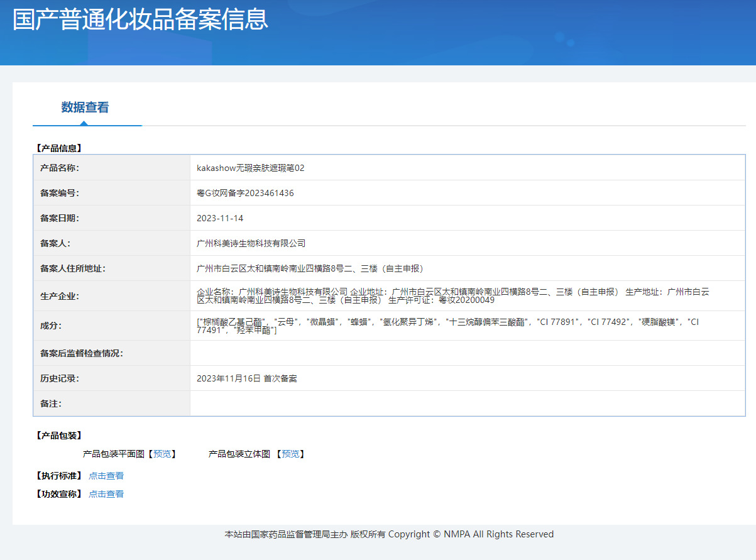Click the 生产企业 row label
756x560 pixels.
click(x=60, y=296)
